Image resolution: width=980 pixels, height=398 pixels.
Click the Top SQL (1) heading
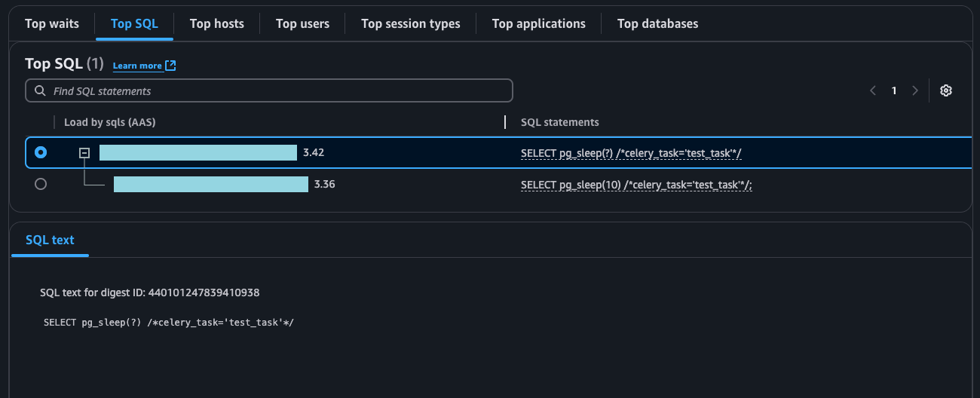(64, 64)
